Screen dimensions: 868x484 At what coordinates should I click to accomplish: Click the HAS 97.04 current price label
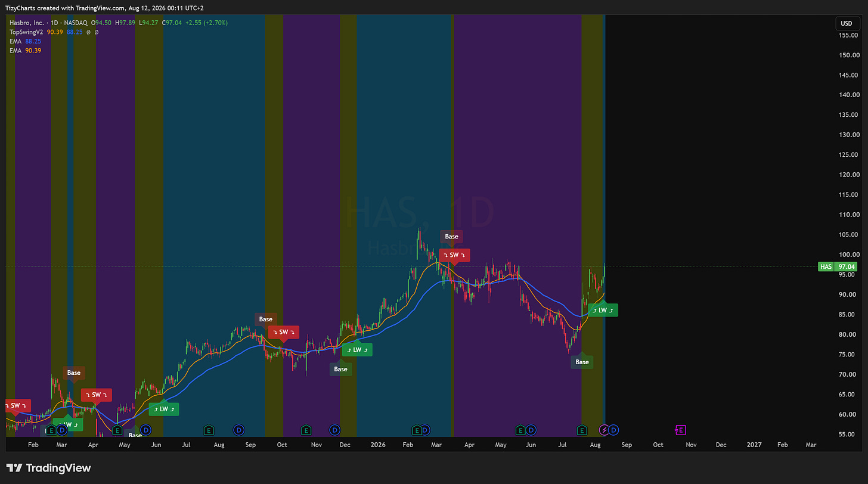[838, 266]
